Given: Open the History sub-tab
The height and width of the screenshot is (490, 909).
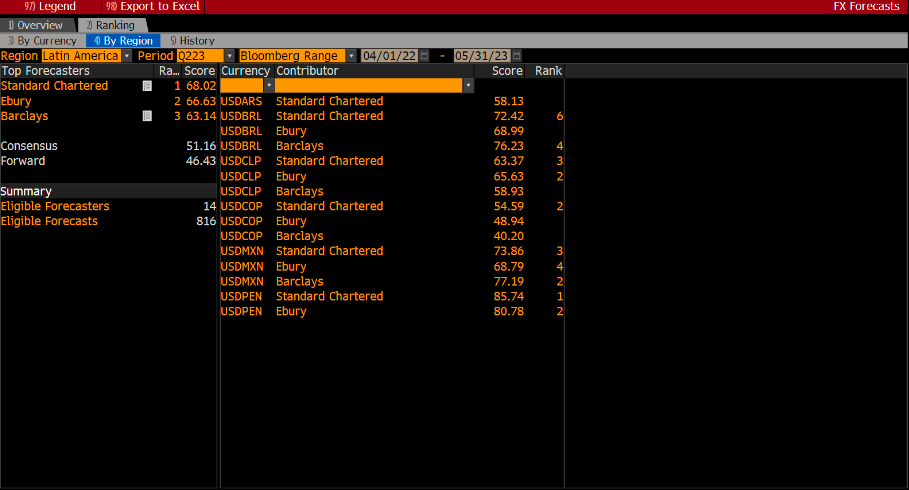Looking at the screenshot, I should 192,41.
